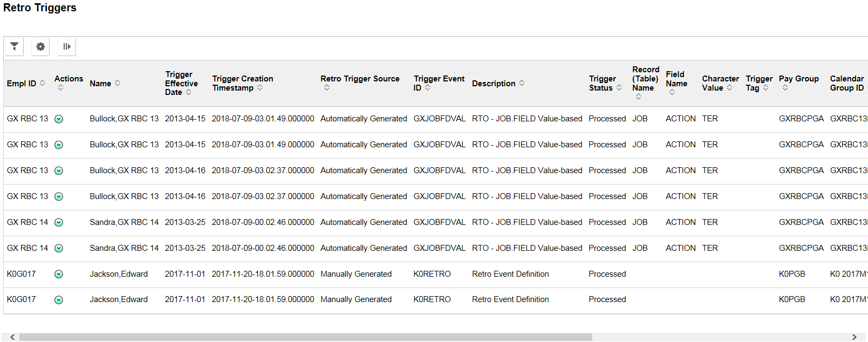This screenshot has height=342, width=868.
Task: Open actions menu for third Bullock row
Action: tap(59, 171)
